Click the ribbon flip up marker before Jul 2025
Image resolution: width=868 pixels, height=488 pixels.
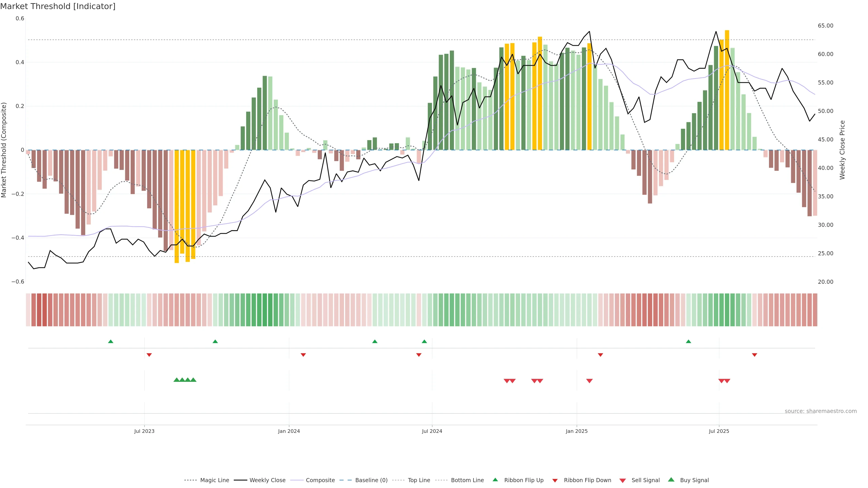pos(688,342)
